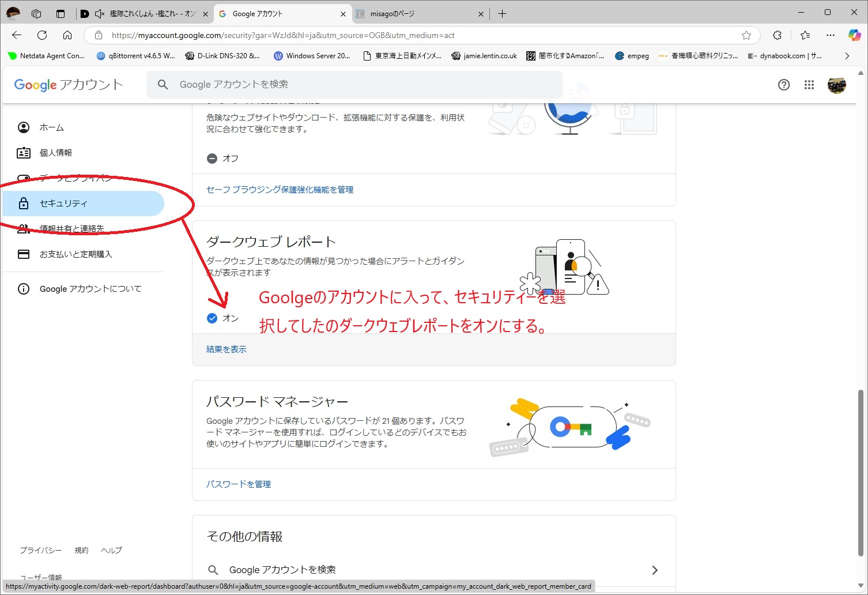Open the Edge settings three-dots menu
The height and width of the screenshot is (595, 868).
[x=831, y=35]
